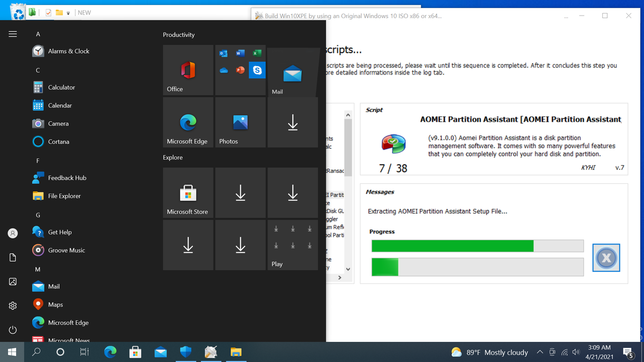
Task: Show hidden tray icons chevron
Action: [540, 352]
